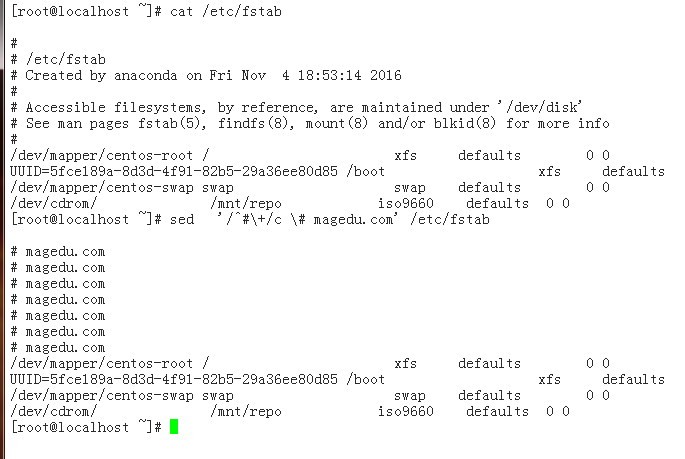Click the 'xfs' type on first centos-root line
The image size is (685, 459).
click(405, 155)
